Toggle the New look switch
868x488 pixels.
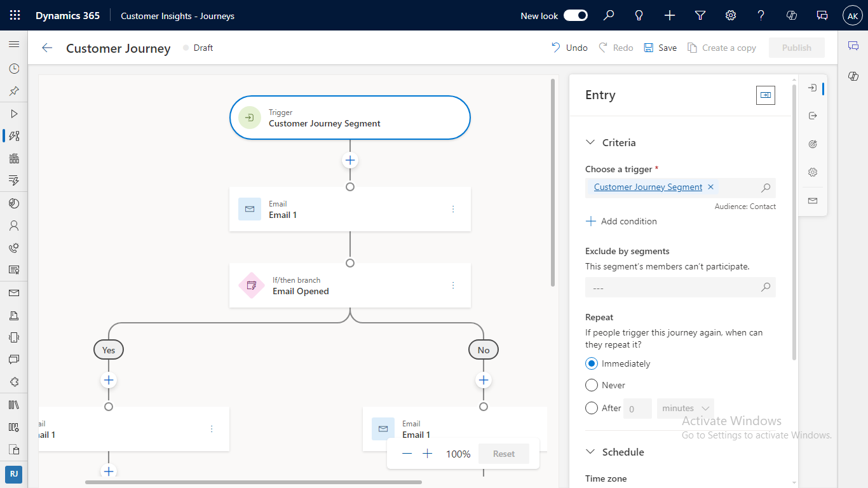click(x=576, y=15)
